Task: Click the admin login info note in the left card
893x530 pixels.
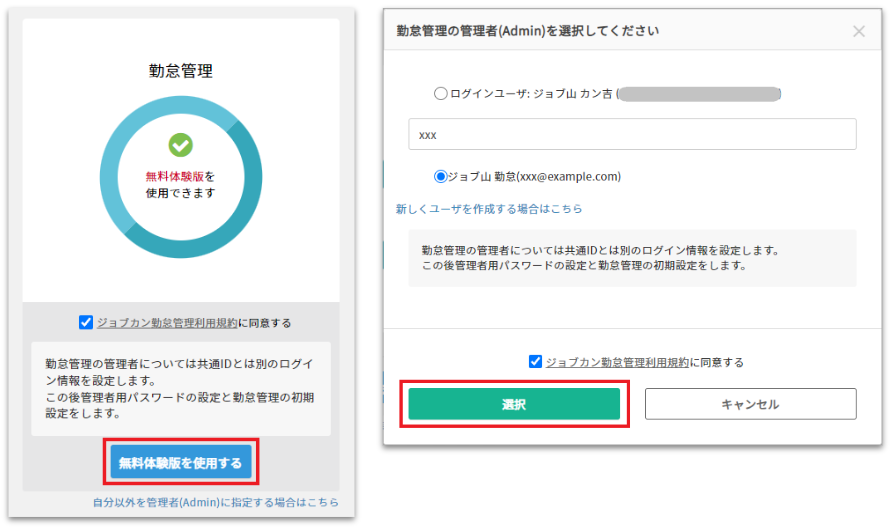Action: [x=180, y=389]
